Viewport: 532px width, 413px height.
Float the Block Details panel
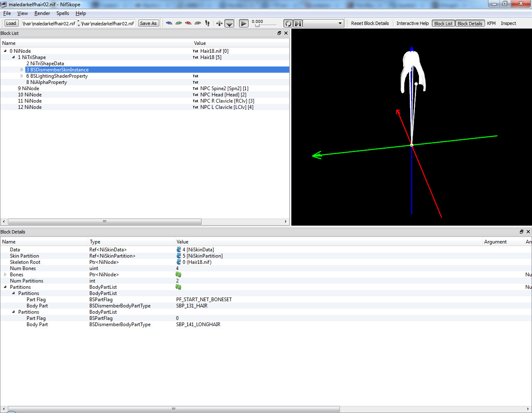coord(522,232)
